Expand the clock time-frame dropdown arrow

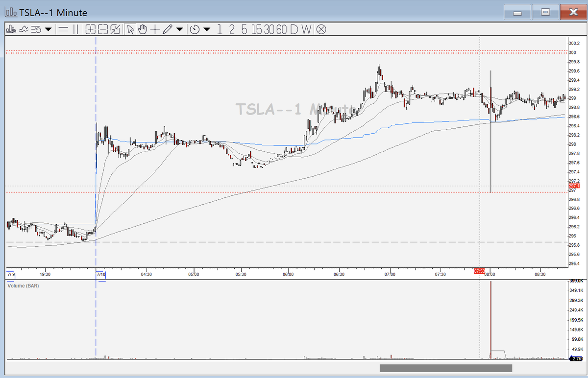(x=207, y=29)
